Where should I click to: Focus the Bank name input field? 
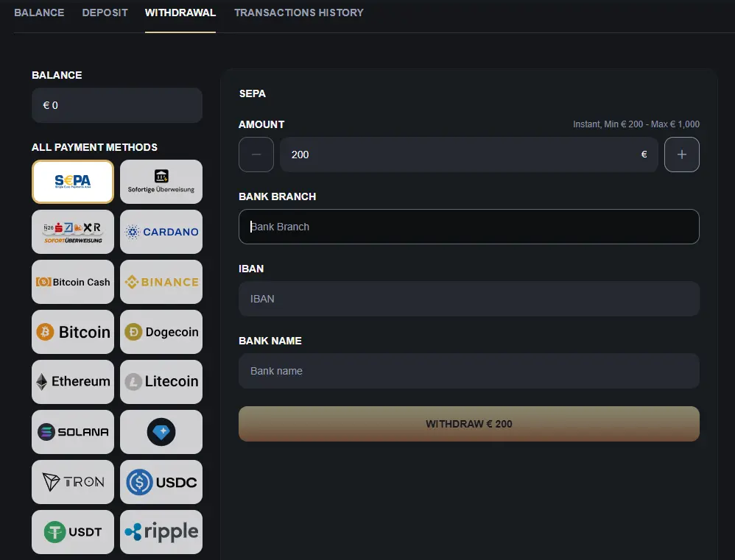click(468, 371)
